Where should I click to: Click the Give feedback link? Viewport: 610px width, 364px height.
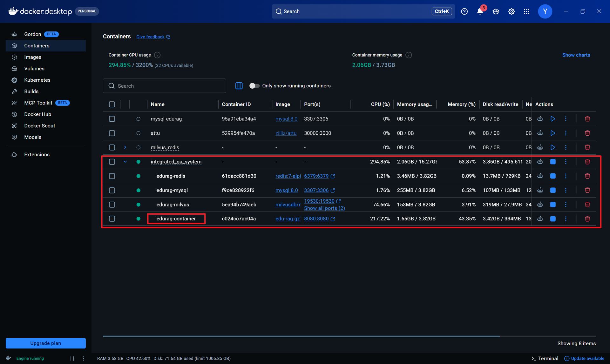tap(153, 37)
